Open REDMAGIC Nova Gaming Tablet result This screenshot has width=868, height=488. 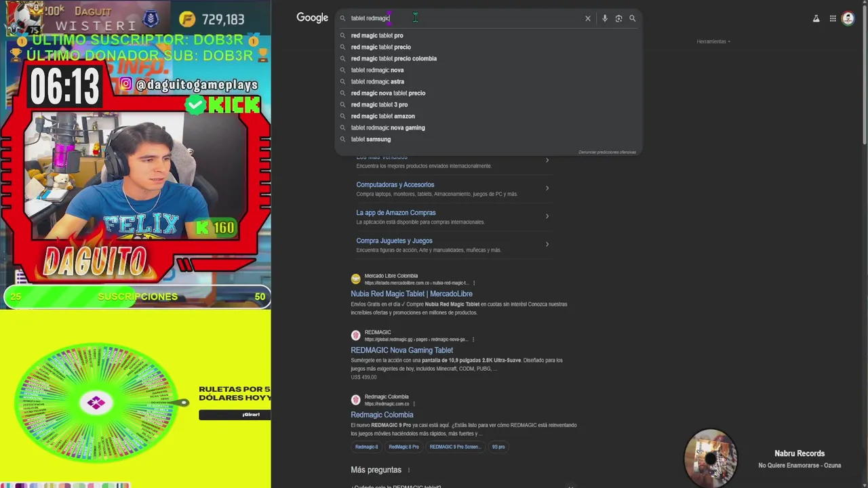401,350
